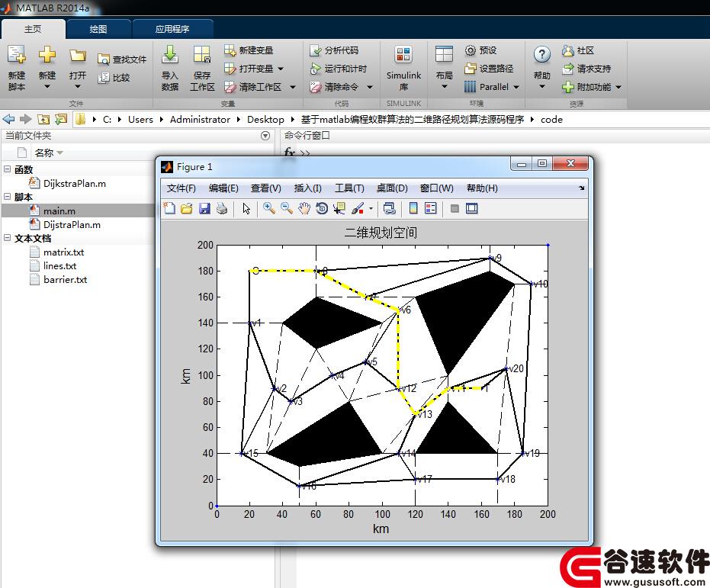
Task: Open the brush color dropdown arrow
Action: pyautogui.click(x=371, y=209)
